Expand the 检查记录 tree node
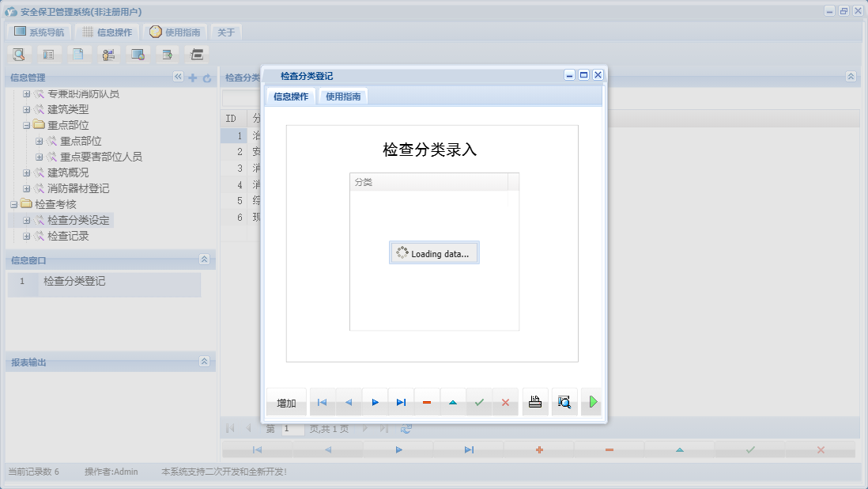The width and height of the screenshot is (868, 489). (x=26, y=235)
